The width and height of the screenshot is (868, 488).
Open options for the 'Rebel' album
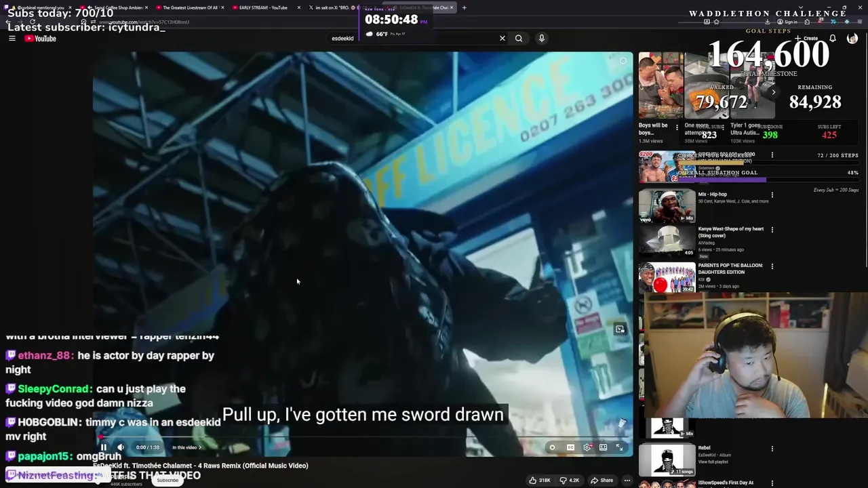[772, 448]
